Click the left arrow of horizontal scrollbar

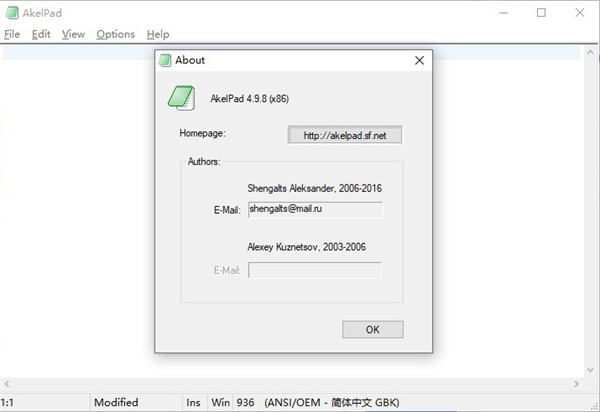(5, 384)
